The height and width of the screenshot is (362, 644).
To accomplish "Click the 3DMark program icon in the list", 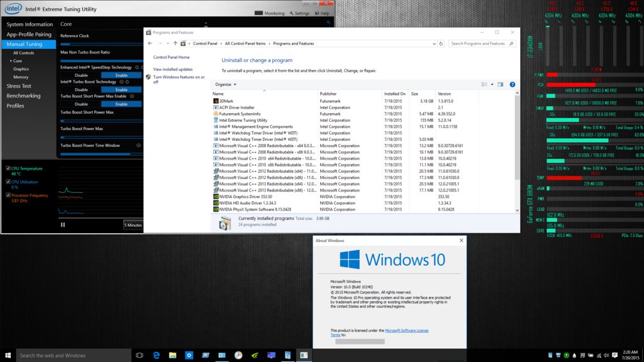I will [216, 101].
